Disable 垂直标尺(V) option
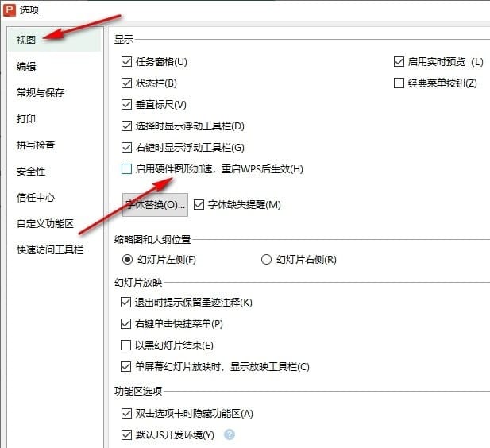Screen dimensions: 490x448 pos(126,104)
